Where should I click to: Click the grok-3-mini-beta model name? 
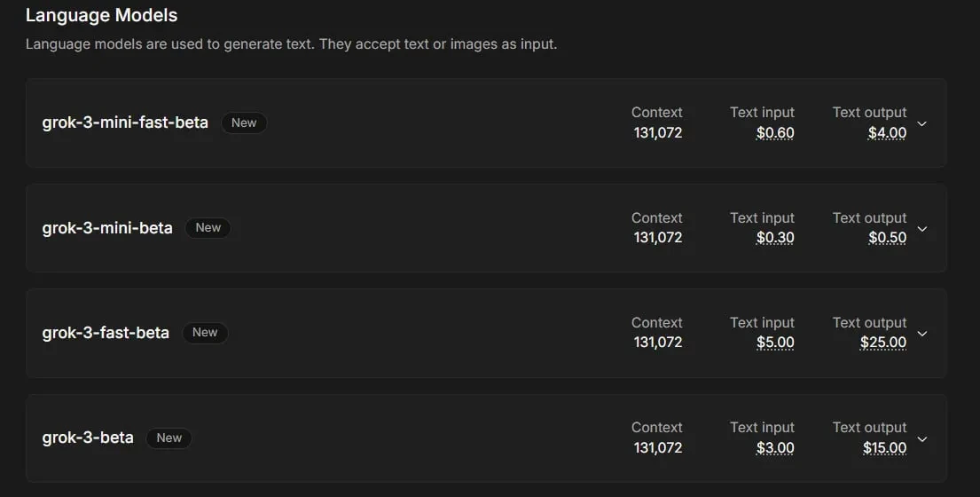click(x=107, y=228)
